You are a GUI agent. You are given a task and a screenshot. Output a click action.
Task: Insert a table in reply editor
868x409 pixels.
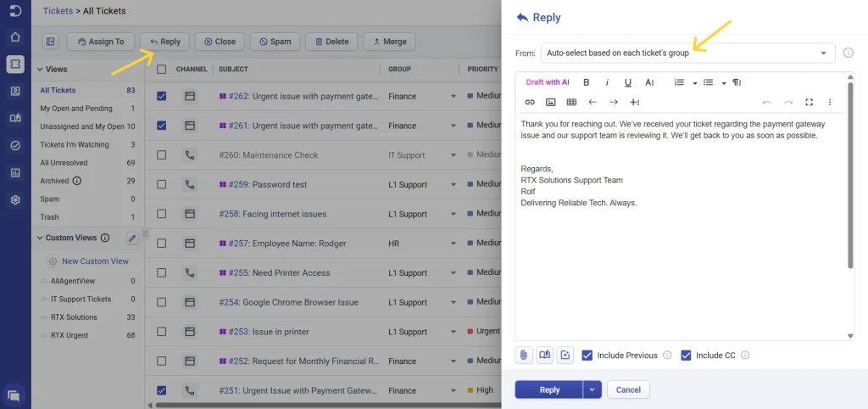[571, 102]
